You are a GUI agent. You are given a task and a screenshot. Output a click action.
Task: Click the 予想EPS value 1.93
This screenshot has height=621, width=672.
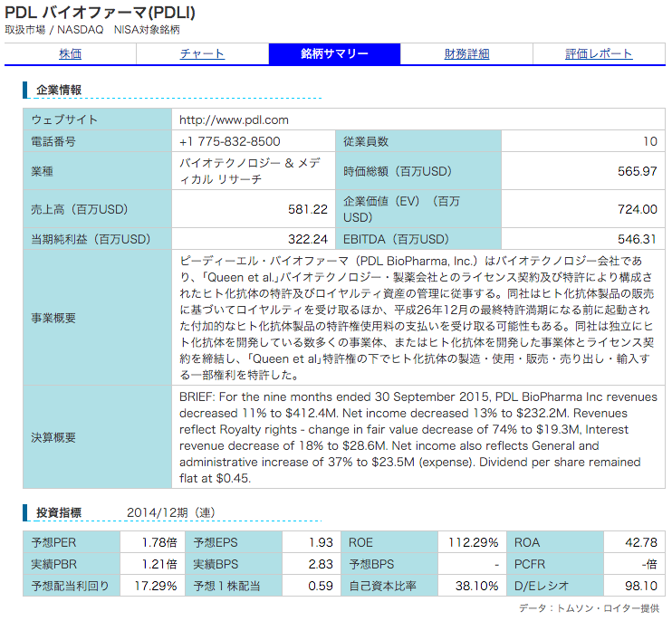point(321,542)
